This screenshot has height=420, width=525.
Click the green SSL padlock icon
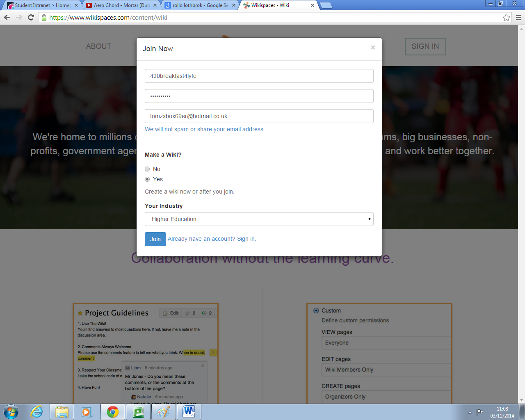[x=44, y=17]
